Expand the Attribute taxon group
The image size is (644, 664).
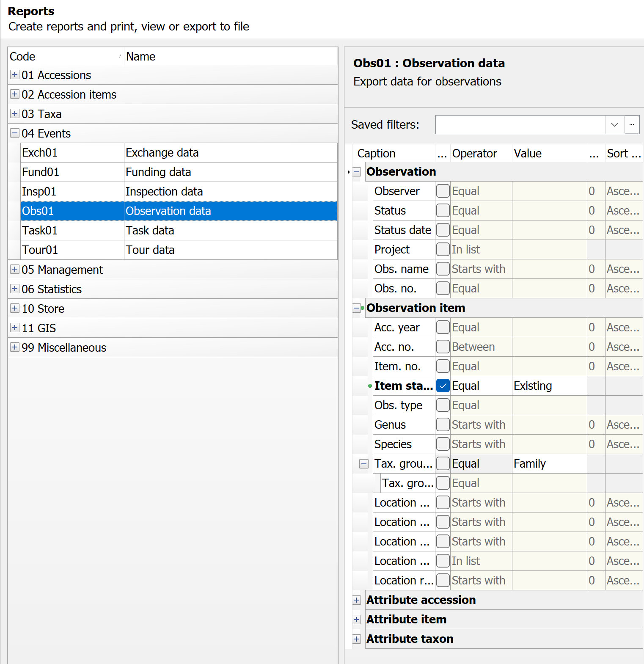click(x=357, y=639)
